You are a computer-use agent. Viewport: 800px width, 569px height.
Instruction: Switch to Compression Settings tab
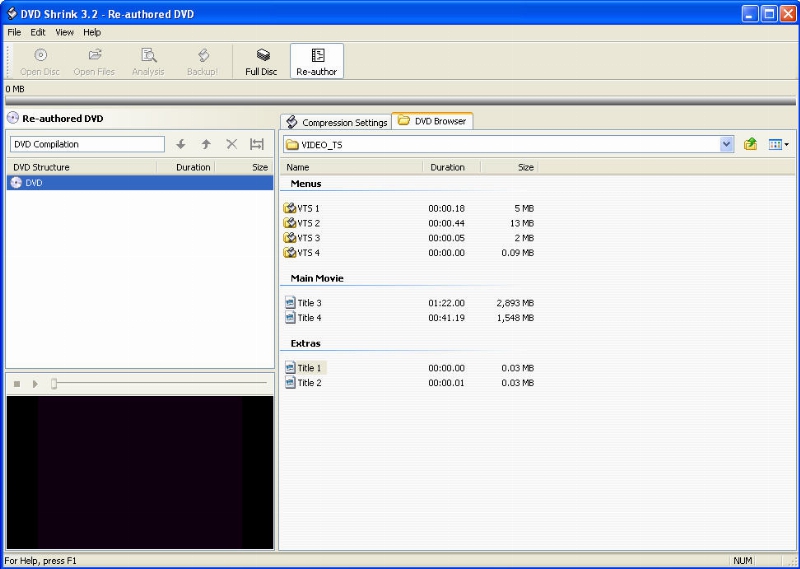click(x=337, y=122)
